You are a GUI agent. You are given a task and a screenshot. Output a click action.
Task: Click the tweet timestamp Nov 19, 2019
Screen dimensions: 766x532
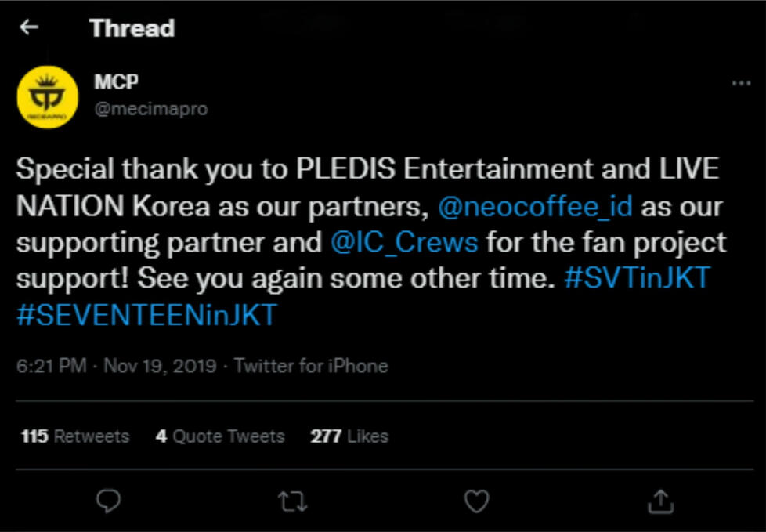(160, 366)
